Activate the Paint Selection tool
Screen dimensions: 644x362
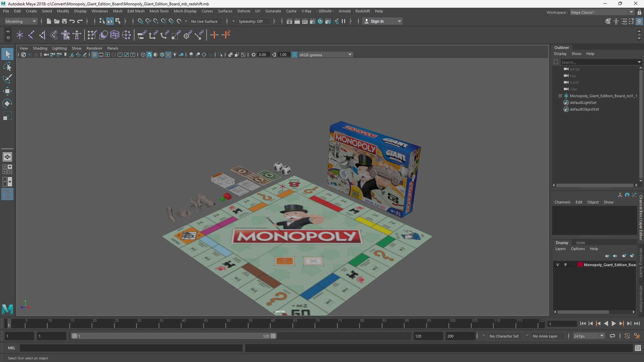(x=7, y=79)
